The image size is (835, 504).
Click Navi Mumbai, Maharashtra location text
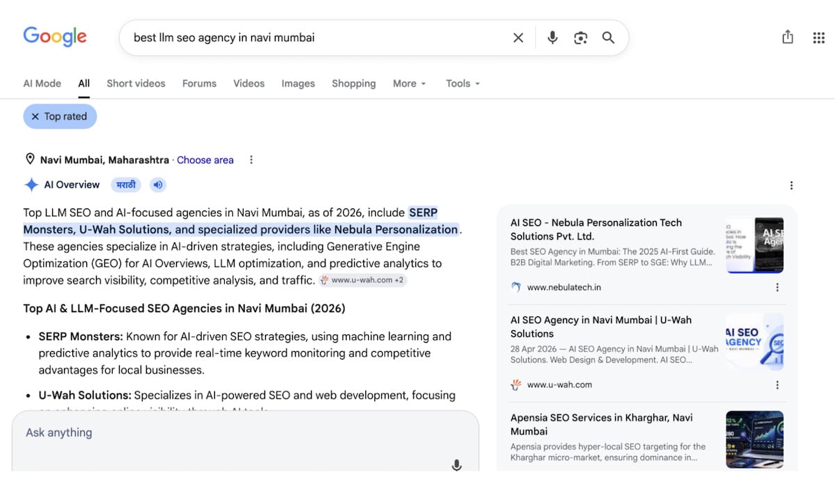[x=104, y=160]
